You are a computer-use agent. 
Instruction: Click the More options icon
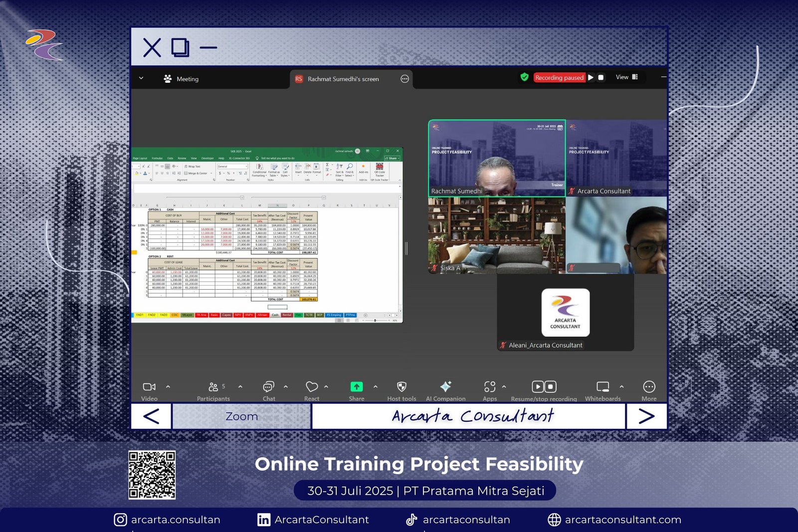649,387
